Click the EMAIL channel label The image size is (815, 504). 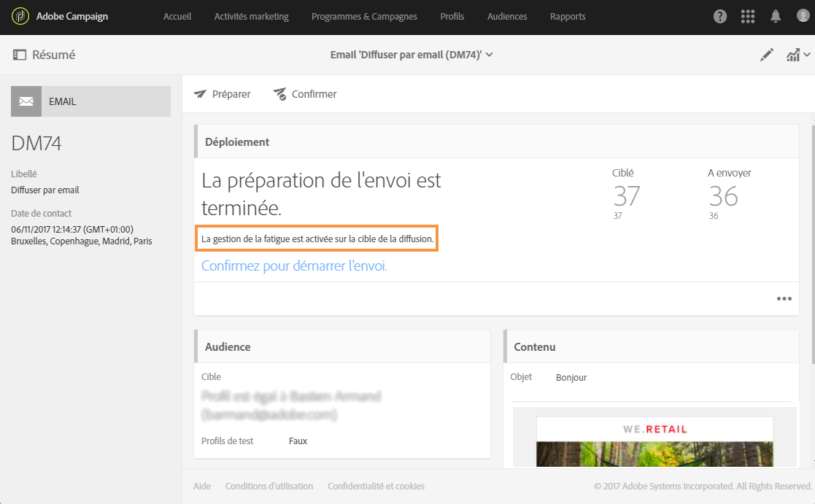(62, 102)
